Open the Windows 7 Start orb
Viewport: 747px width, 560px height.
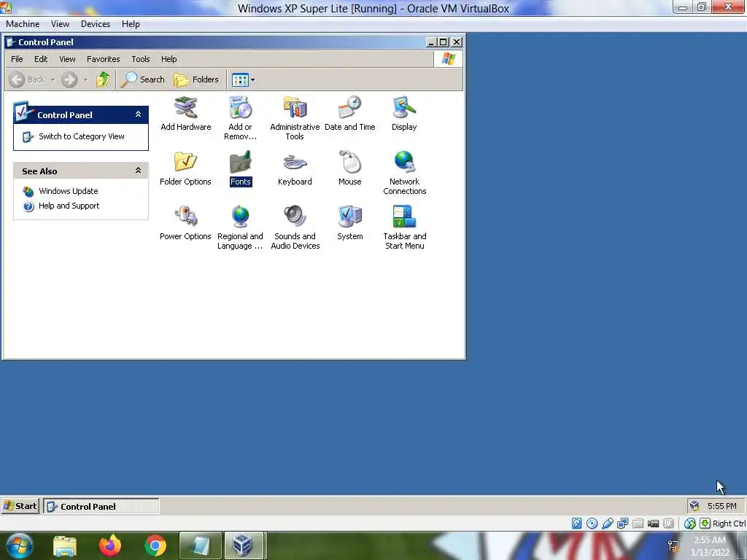click(x=20, y=545)
